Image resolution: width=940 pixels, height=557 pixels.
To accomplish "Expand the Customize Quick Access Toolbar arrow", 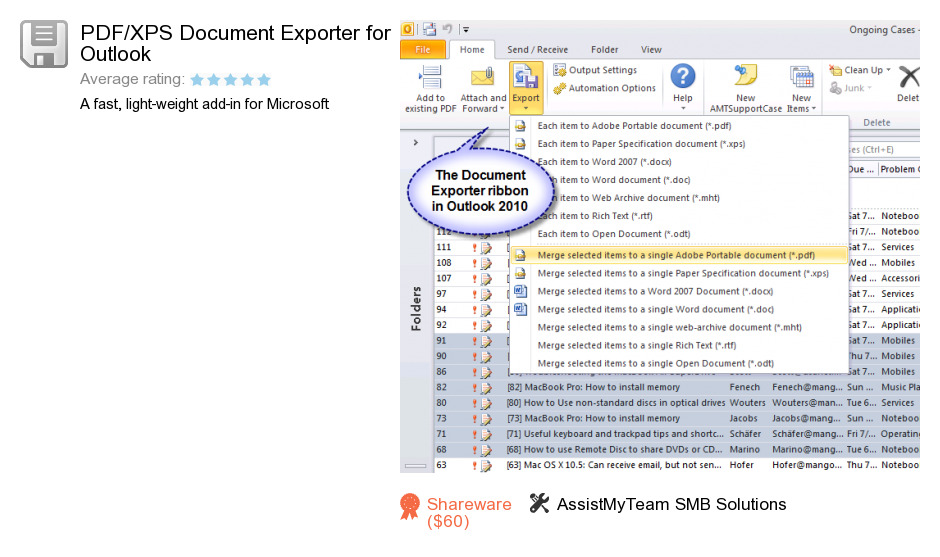I will pyautogui.click(x=466, y=29).
